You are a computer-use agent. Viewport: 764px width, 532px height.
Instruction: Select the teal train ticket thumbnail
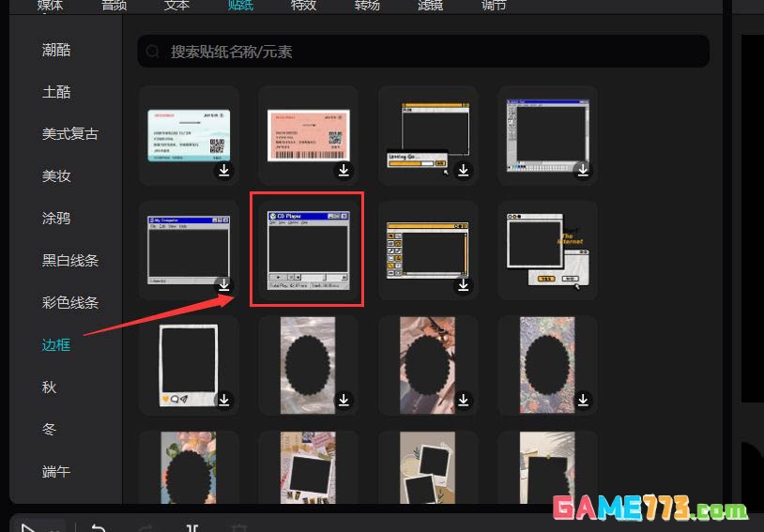coord(189,135)
